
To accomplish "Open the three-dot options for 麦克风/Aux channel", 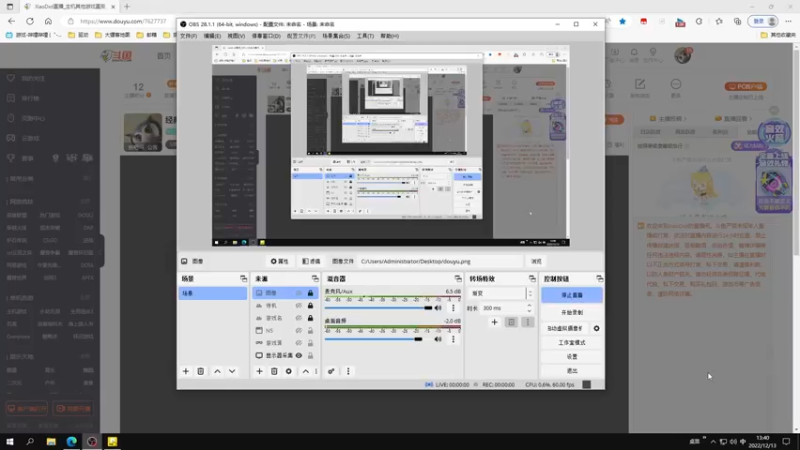I will [x=453, y=308].
